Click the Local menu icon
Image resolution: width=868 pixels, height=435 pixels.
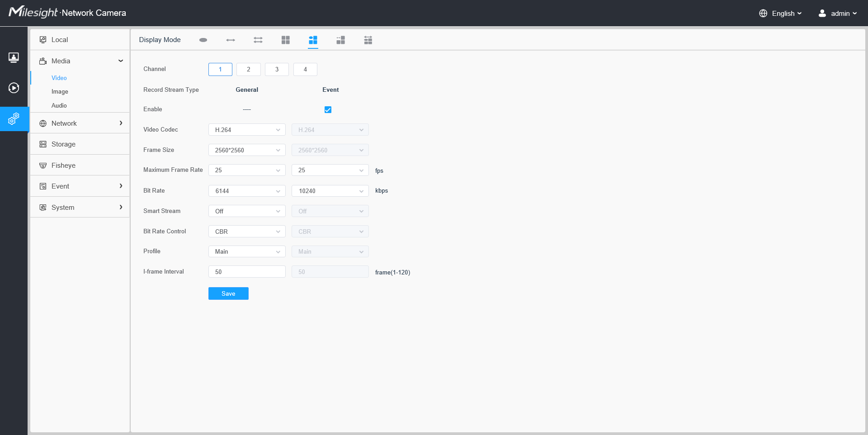pos(43,40)
